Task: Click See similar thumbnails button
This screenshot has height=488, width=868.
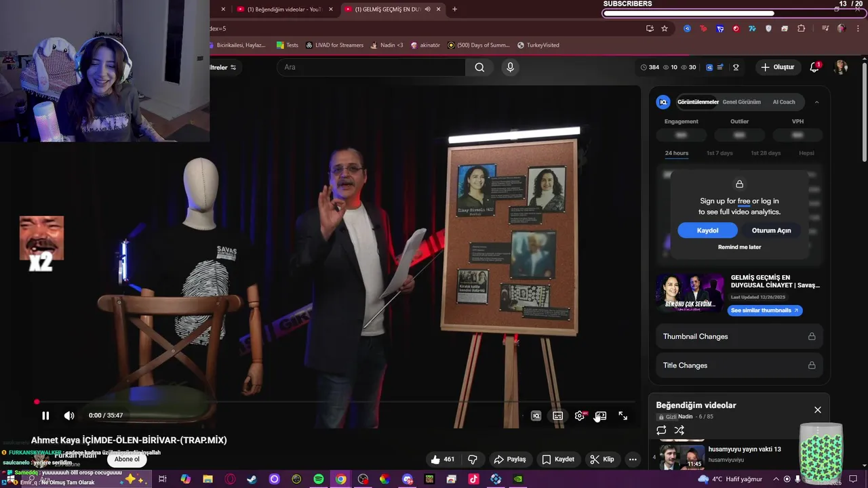Action: [x=764, y=310]
